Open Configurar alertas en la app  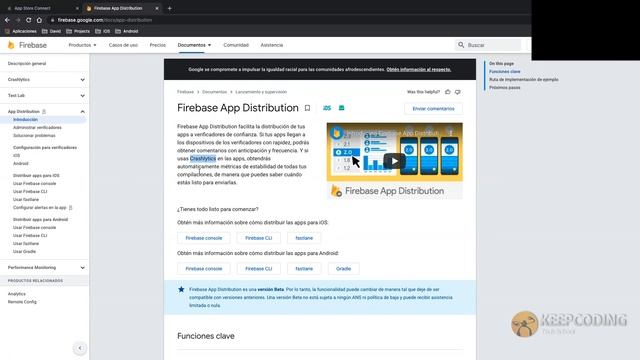[40, 208]
